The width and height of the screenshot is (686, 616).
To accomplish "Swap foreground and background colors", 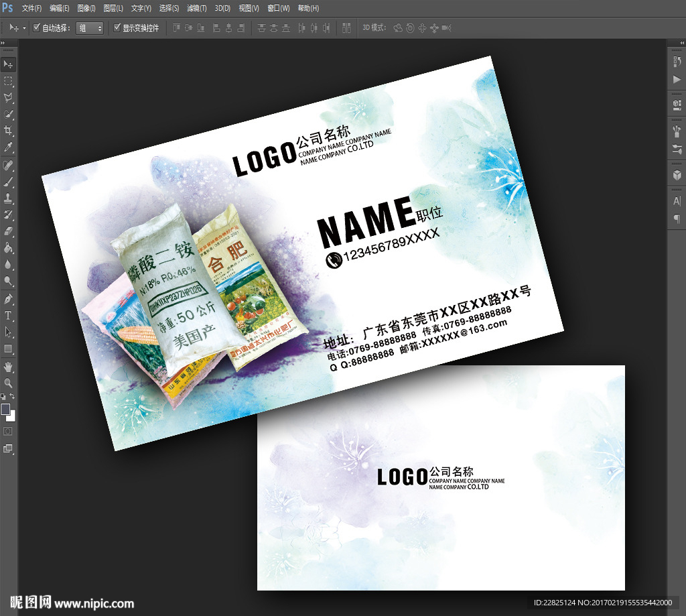I will (12, 396).
